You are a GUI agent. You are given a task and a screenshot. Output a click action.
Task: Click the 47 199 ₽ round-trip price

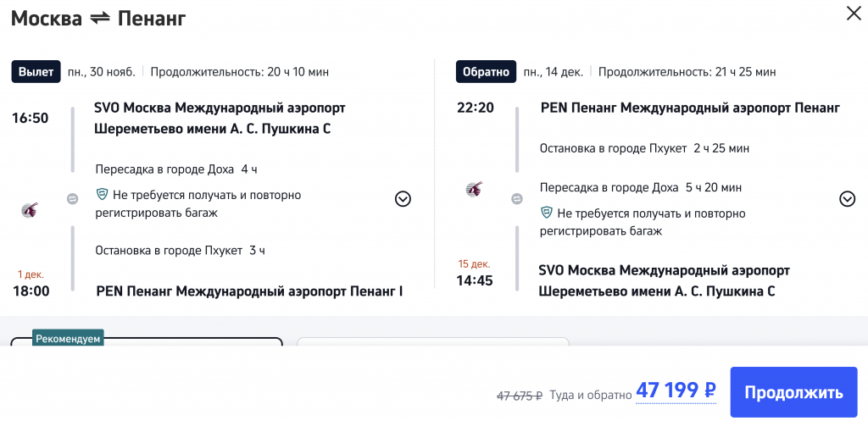click(x=676, y=391)
